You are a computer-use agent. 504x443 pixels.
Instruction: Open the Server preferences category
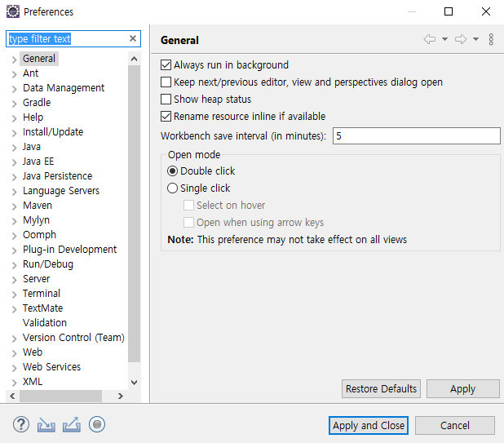pyautogui.click(x=37, y=279)
